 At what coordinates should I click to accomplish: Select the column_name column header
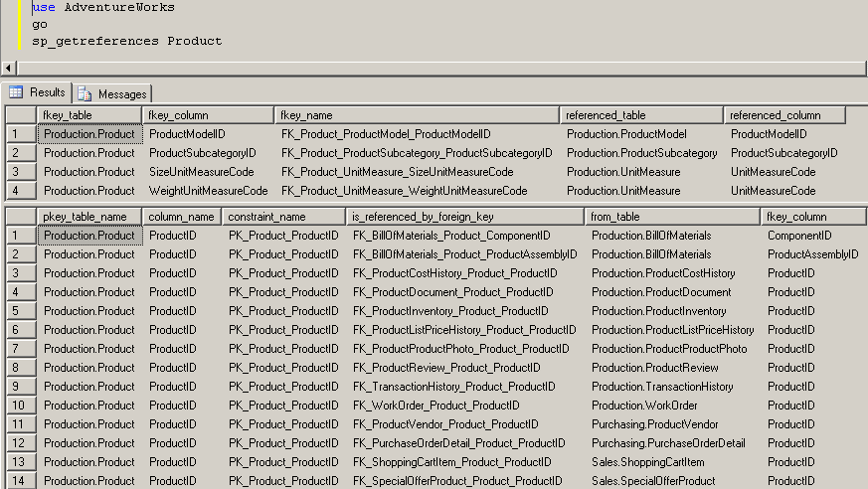[x=182, y=217]
